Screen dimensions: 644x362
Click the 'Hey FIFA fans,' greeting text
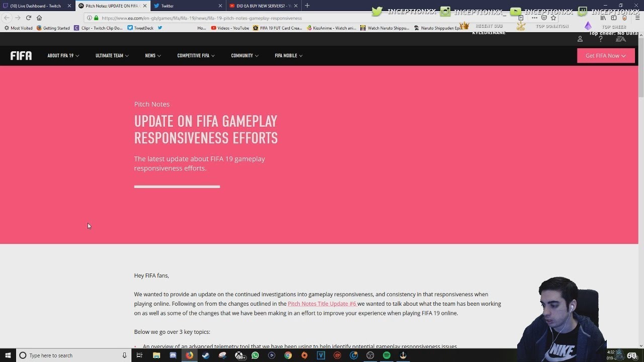click(151, 276)
